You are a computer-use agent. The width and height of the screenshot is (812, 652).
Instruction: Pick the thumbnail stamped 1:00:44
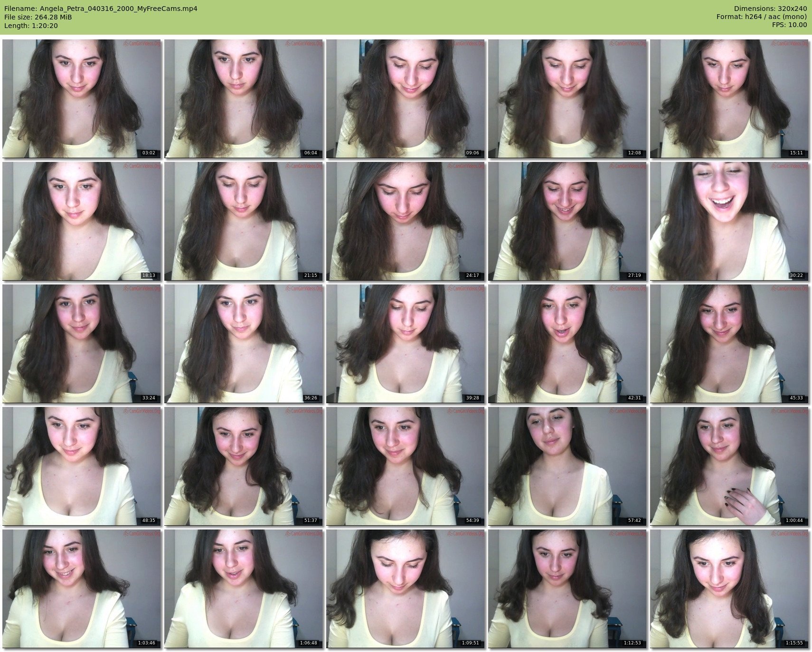pos(729,466)
